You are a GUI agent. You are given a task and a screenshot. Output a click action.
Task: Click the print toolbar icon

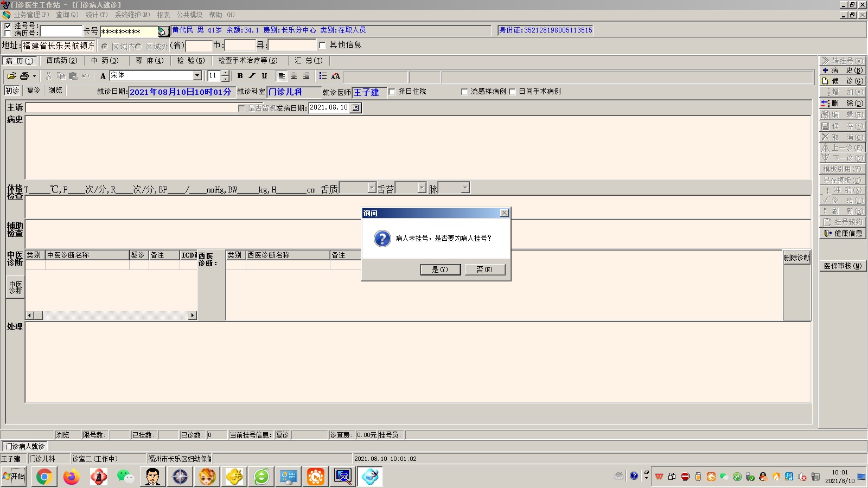coord(24,76)
